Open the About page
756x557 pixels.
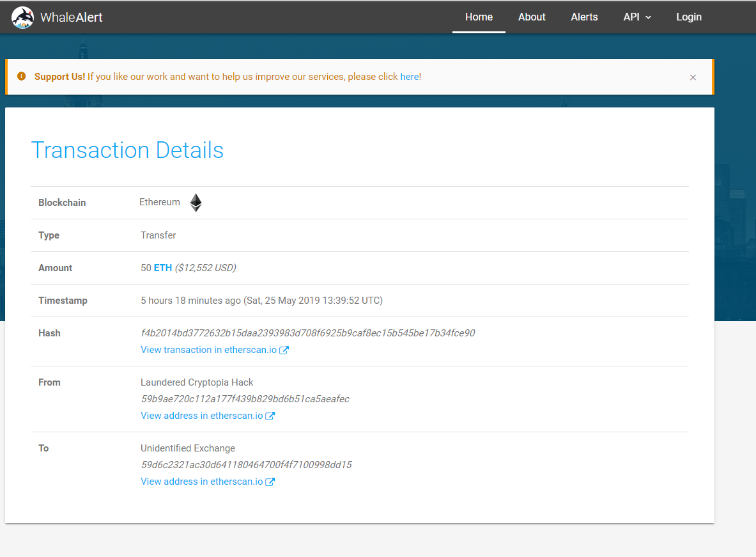coord(532,17)
